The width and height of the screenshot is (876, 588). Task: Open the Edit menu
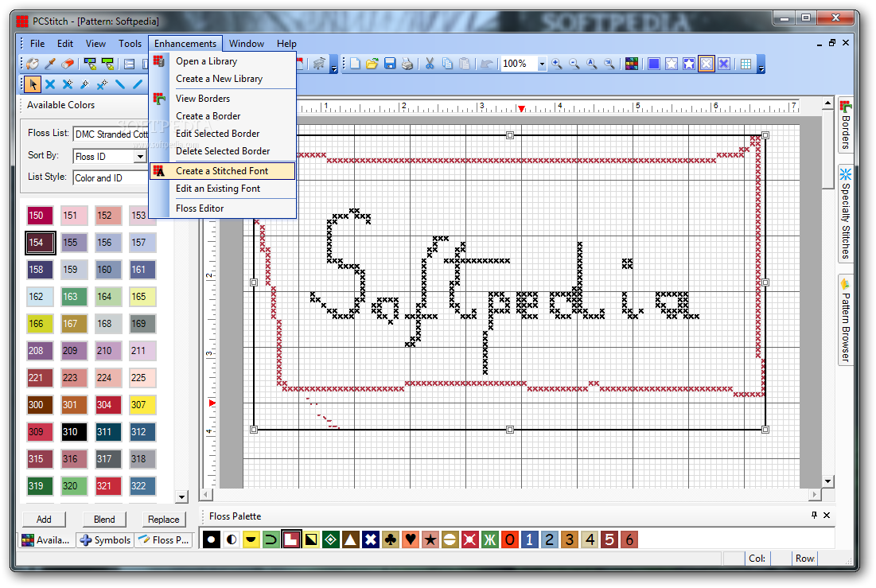(x=64, y=44)
